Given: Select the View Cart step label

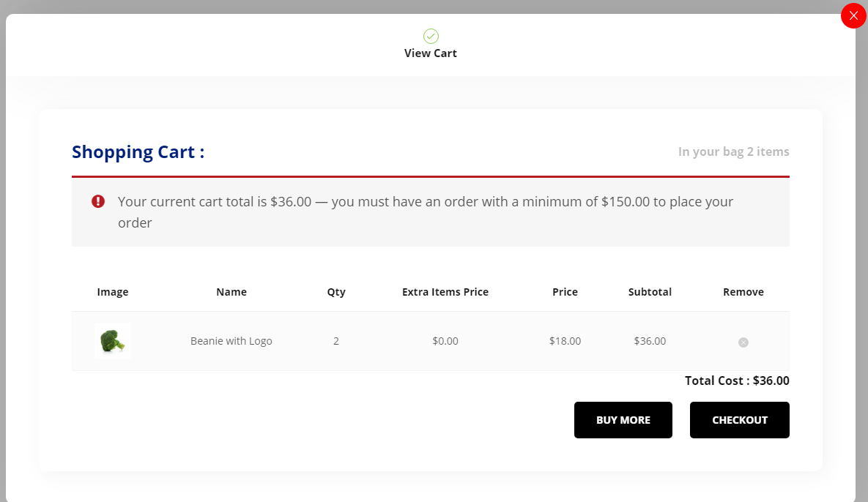Looking at the screenshot, I should [431, 53].
